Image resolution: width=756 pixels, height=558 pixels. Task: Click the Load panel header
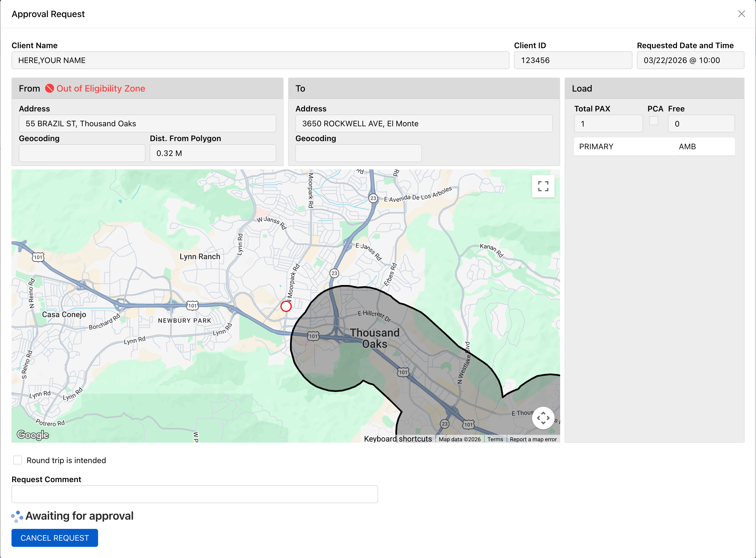(654, 88)
